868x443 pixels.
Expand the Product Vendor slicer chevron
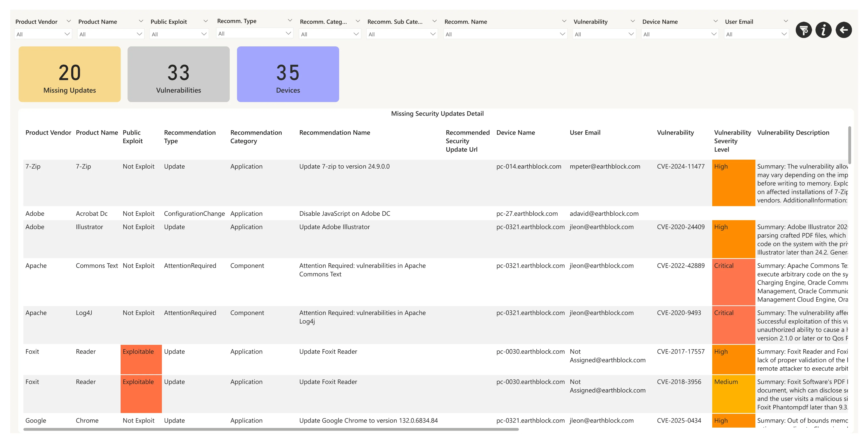coord(69,21)
